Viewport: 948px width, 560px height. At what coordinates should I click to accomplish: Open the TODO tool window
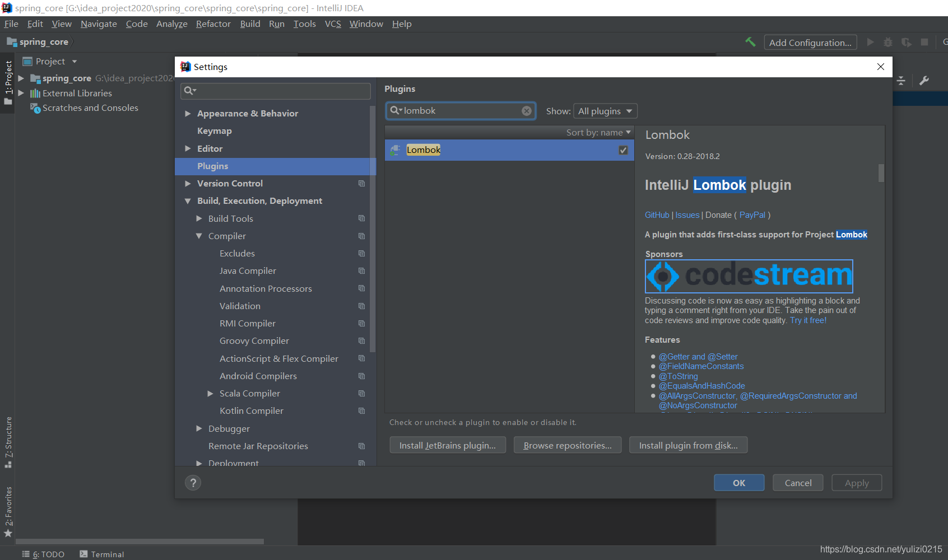[x=44, y=554]
